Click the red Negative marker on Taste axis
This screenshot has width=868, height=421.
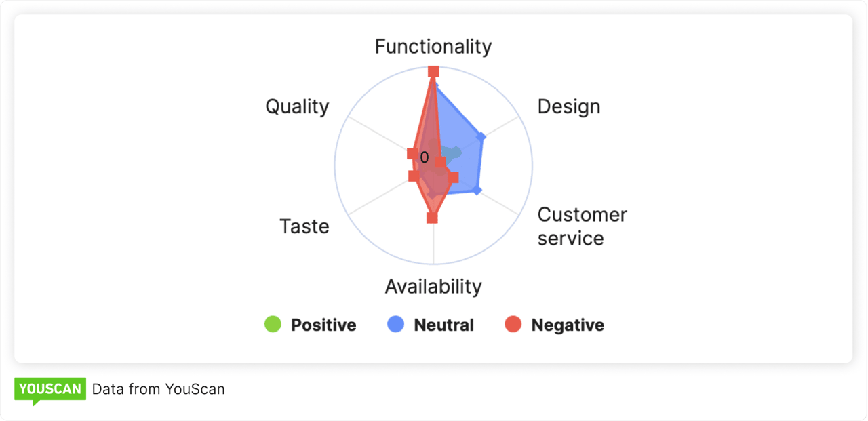tap(414, 176)
